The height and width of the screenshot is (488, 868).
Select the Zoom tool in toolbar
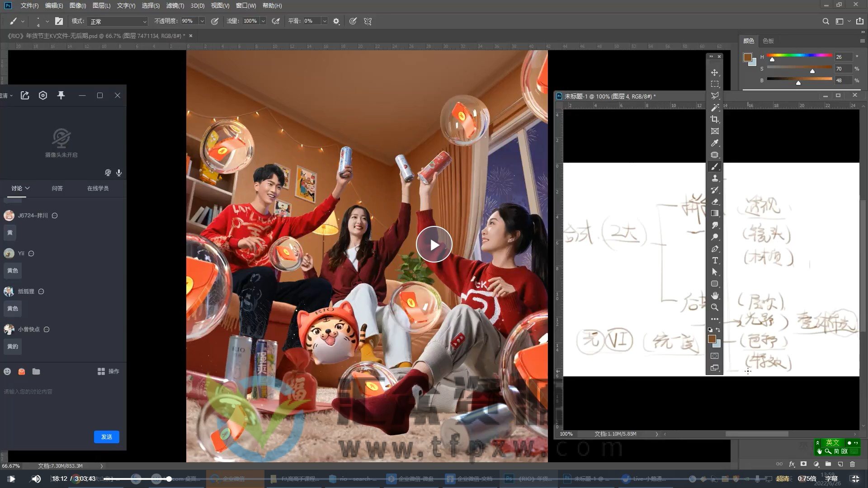[x=714, y=307]
